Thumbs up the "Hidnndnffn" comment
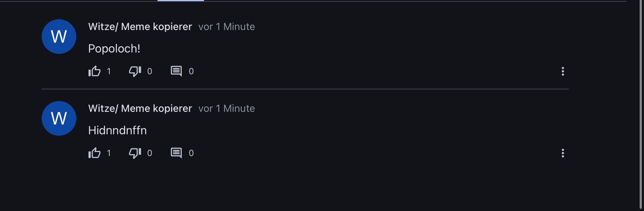The height and width of the screenshot is (211, 644). click(94, 153)
